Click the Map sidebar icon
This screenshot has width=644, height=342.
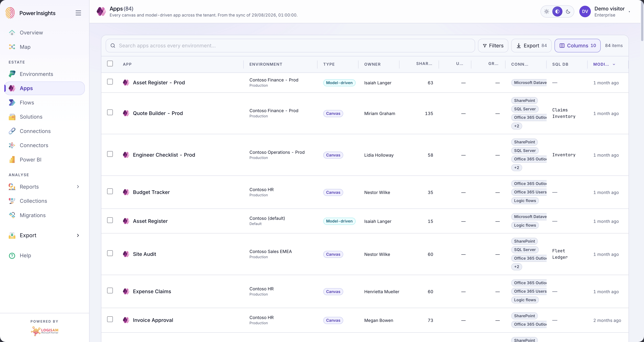coord(12,47)
